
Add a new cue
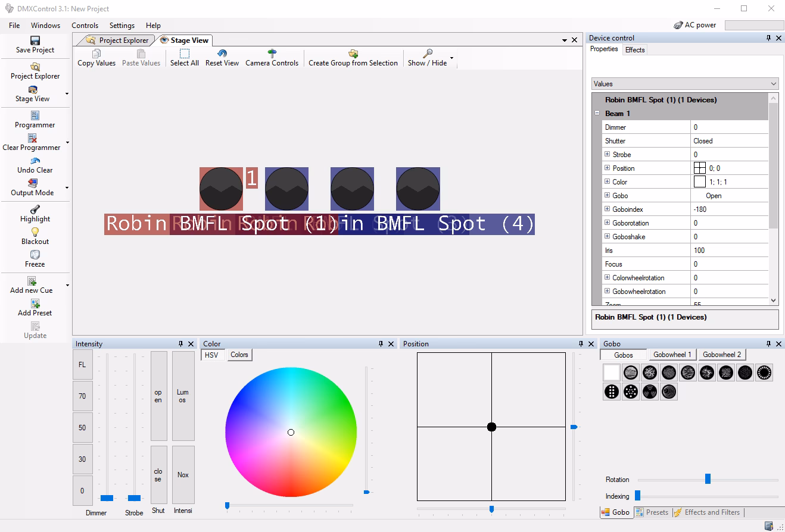(32, 284)
